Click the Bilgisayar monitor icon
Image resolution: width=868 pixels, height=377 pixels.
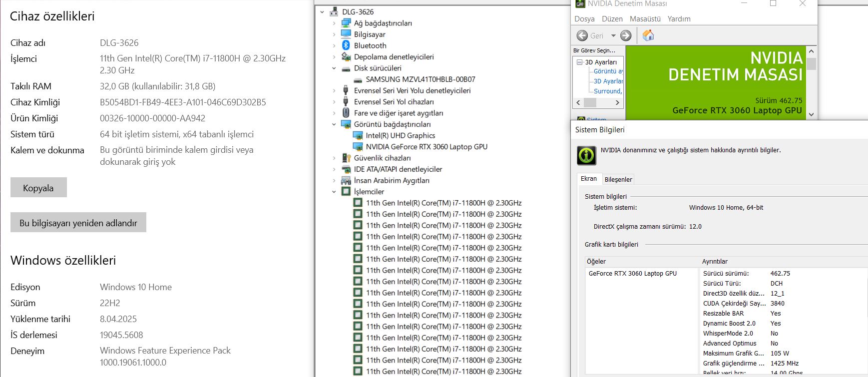point(346,34)
